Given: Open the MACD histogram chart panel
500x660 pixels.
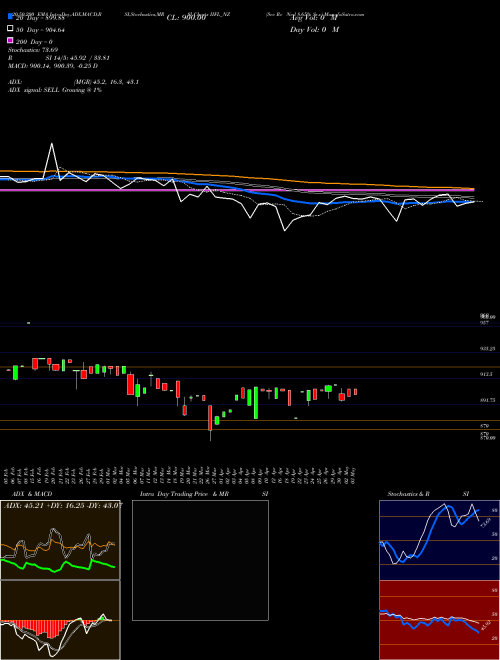Looking at the screenshot, I should pos(60,620).
